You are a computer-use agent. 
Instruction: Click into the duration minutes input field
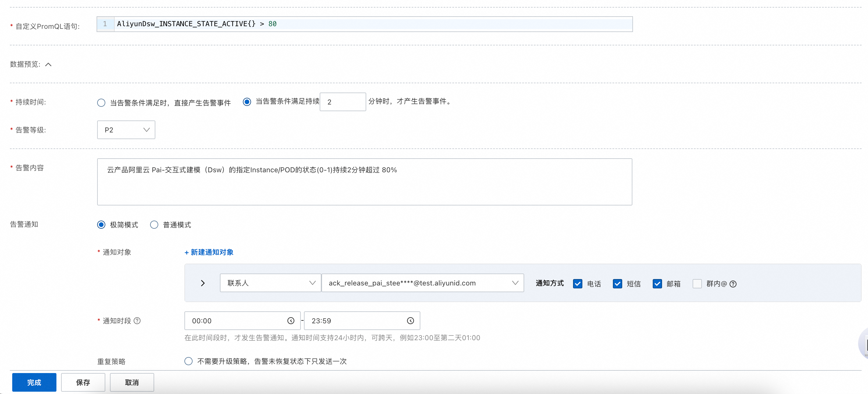click(x=342, y=102)
